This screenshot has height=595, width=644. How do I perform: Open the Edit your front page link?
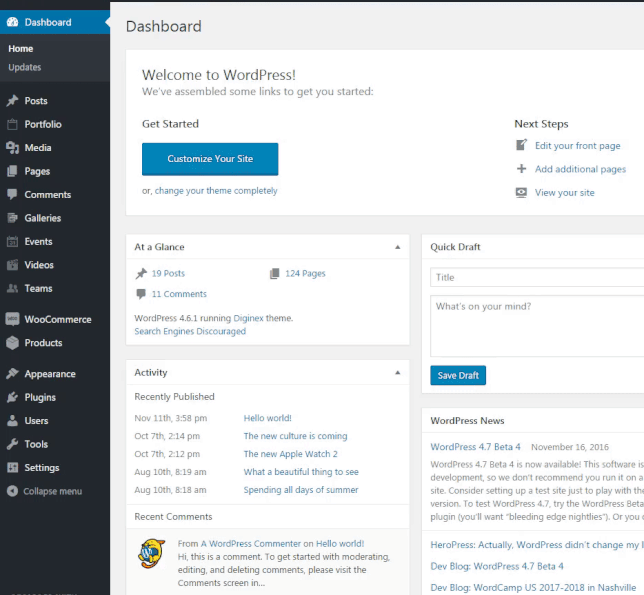point(577,145)
